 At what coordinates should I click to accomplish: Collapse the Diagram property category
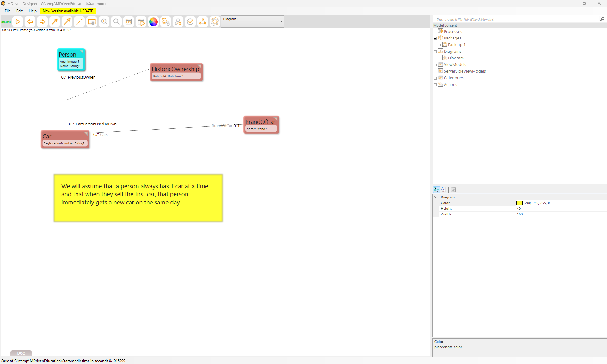[x=436, y=197]
